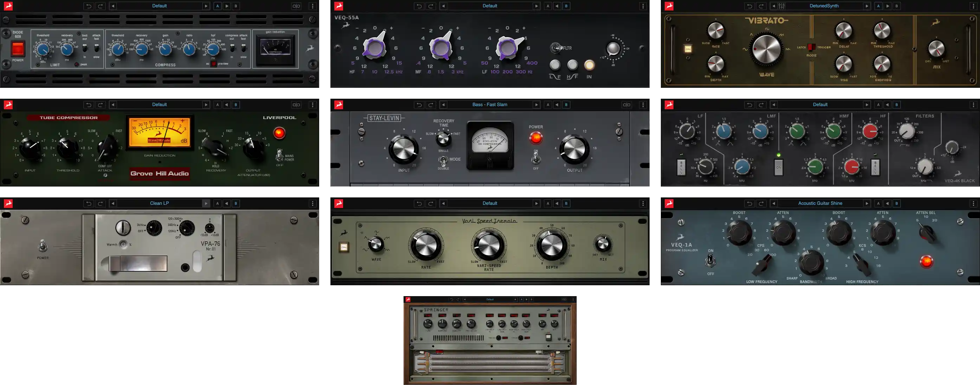Click the redo icon on the VEQ-1A toolbar

click(x=761, y=203)
